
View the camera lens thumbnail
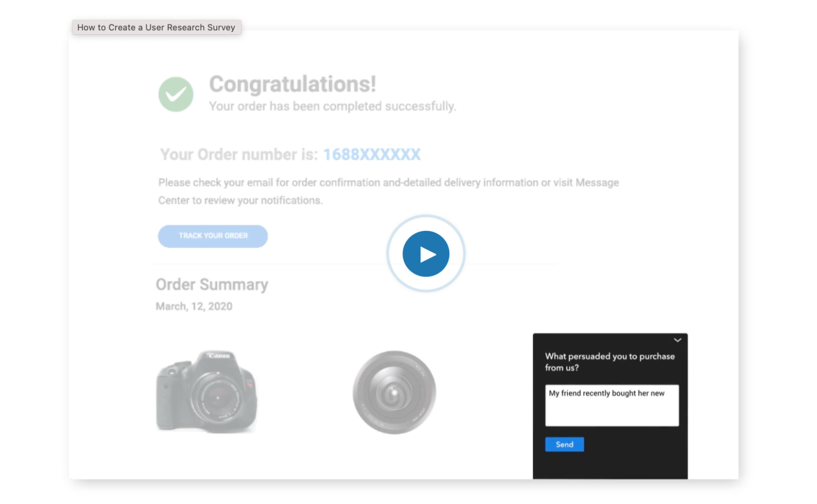click(x=394, y=391)
